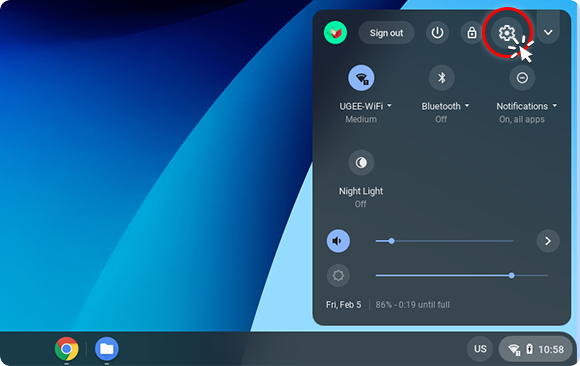Click the volume slider track

pyautogui.click(x=444, y=241)
